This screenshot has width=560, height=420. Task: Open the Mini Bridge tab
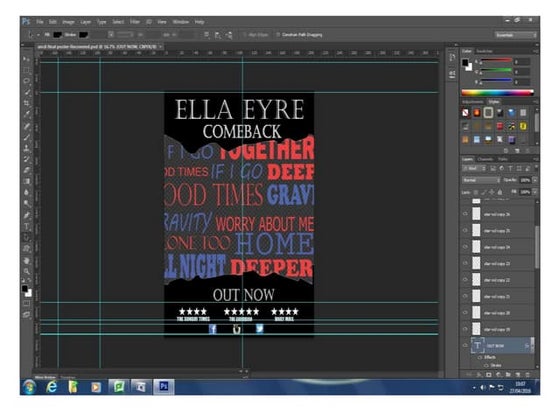(45, 377)
